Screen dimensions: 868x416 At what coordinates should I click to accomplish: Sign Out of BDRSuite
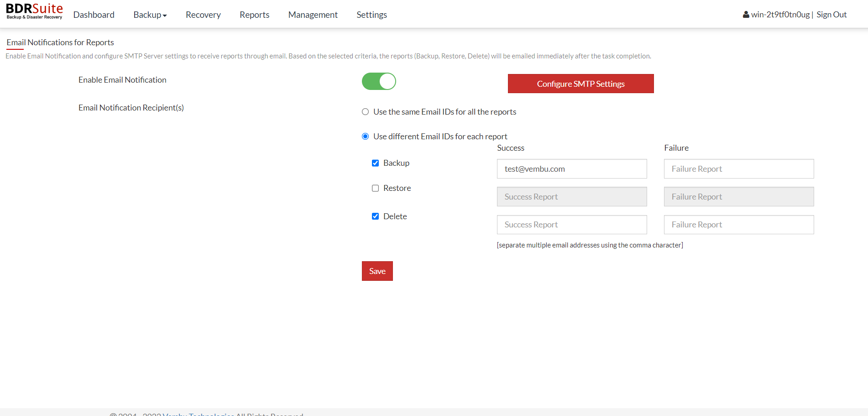(831, 15)
